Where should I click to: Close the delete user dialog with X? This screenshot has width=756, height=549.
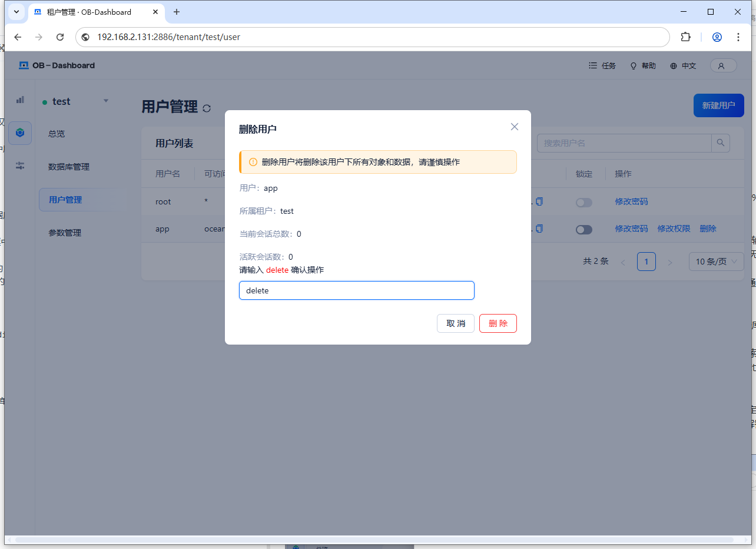point(514,127)
